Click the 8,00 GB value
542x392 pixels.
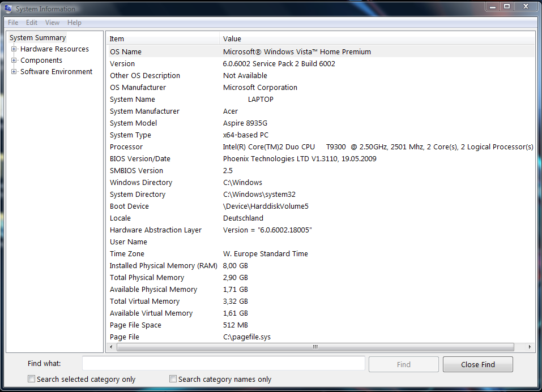coord(236,266)
